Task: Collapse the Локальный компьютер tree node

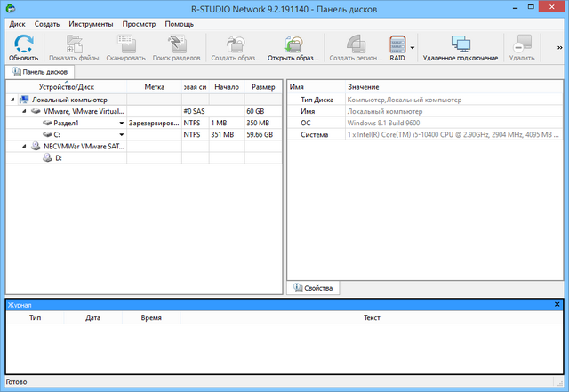Action: [12, 100]
